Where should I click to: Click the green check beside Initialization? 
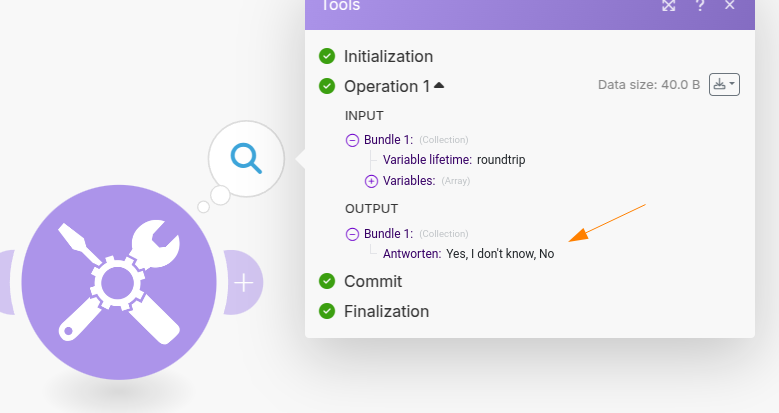[327, 56]
